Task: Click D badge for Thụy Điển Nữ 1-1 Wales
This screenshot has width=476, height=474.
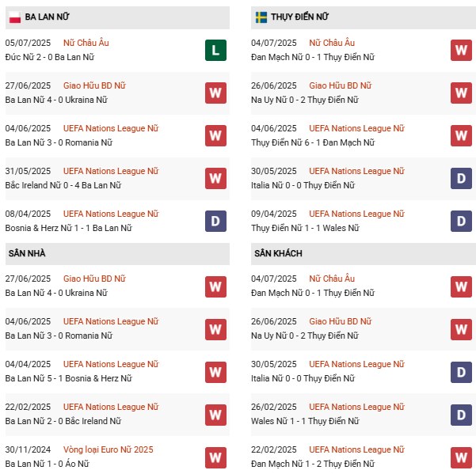Action: 462,221
